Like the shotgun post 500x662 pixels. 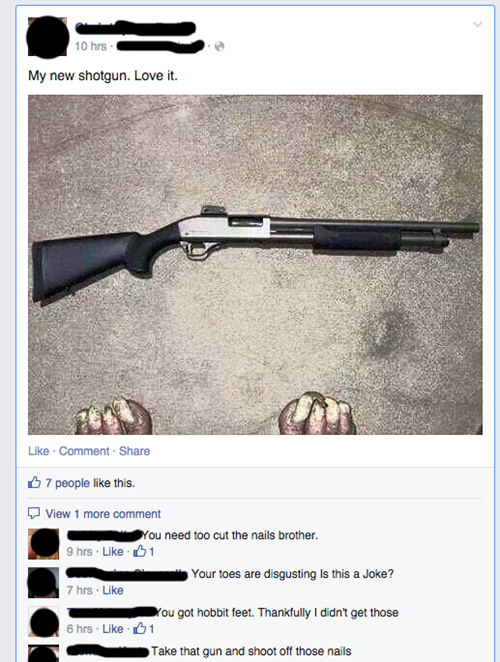[x=38, y=451]
